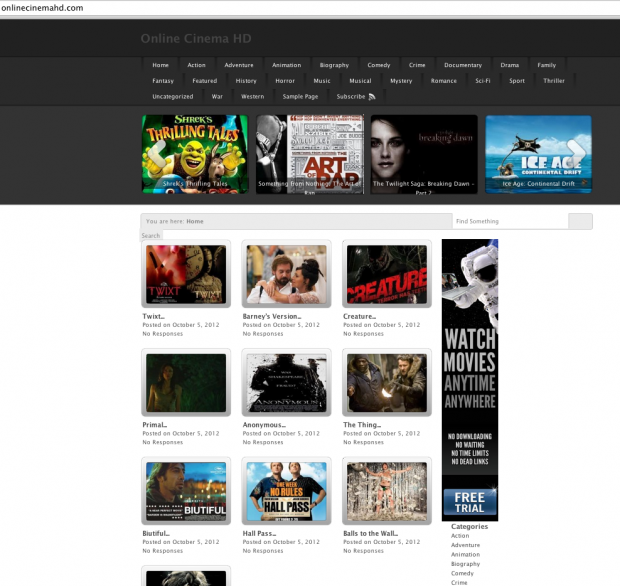Open the Hall Pass movie poster
Image resolution: width=620 pixels, height=586 pixels.
287,491
